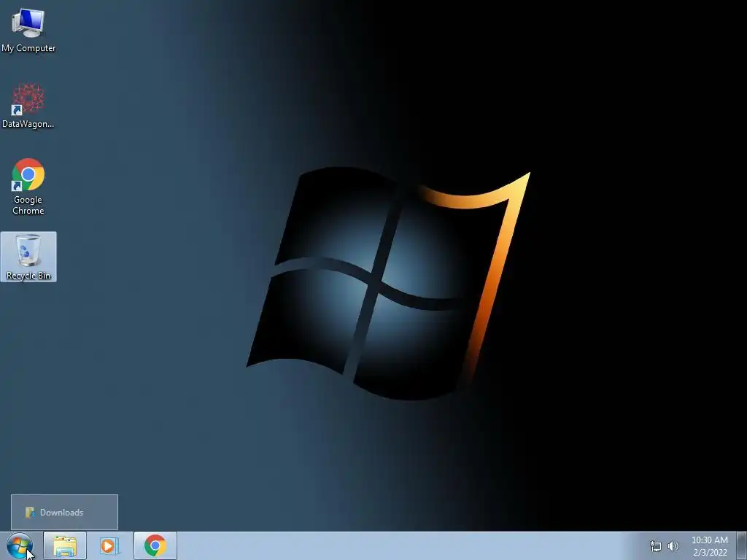Click the Downloads tooltip preview
Image resolution: width=747 pixels, height=560 pixels.
64,513
